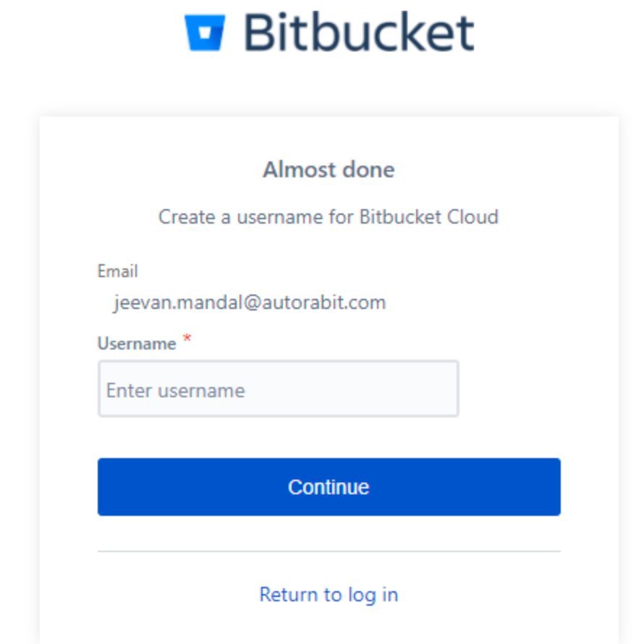
Task: Focus the Enter username input field
Action: (278, 389)
